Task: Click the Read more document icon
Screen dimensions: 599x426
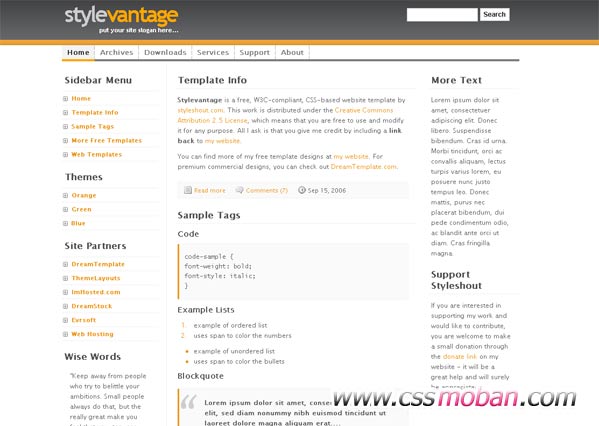Action: click(x=188, y=190)
